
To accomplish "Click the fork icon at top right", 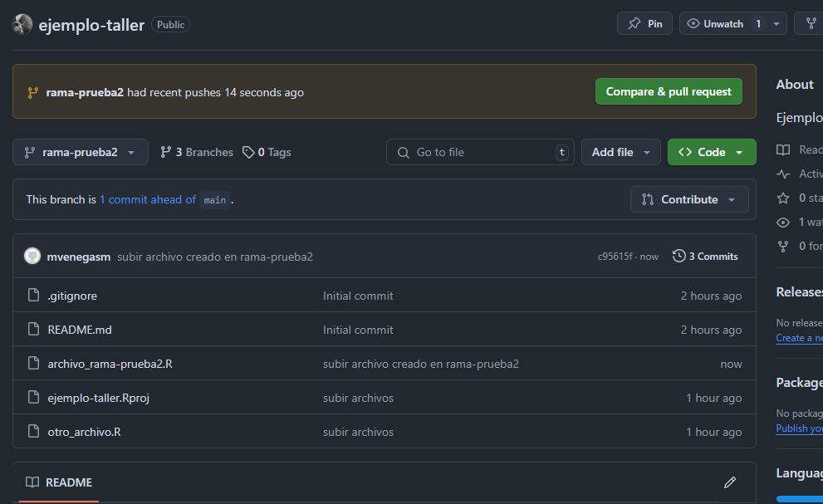I will tap(811, 23).
